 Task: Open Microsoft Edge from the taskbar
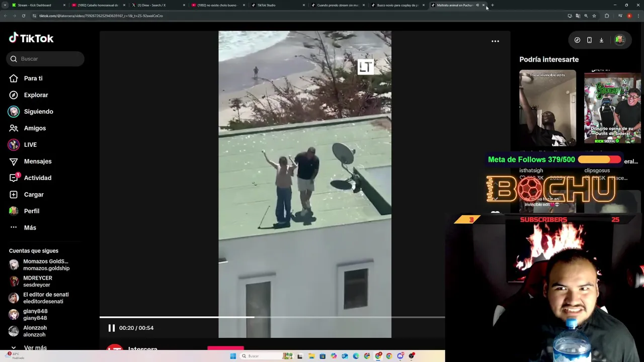point(356,356)
